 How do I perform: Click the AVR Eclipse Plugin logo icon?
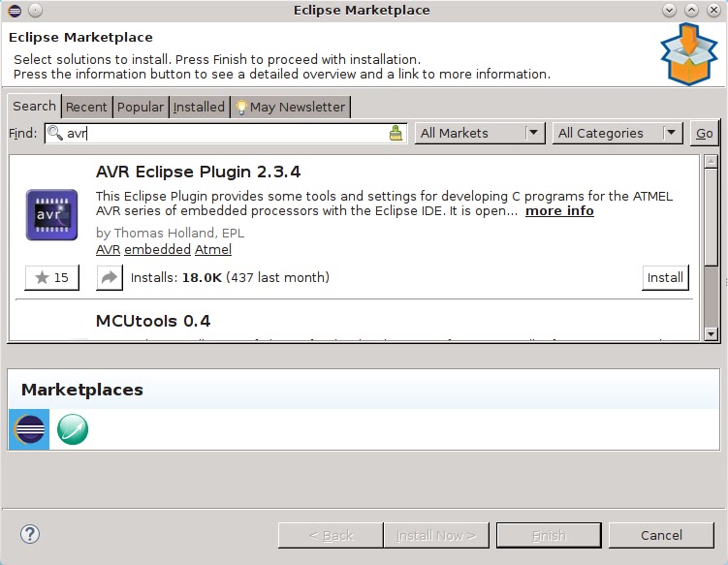point(51,214)
